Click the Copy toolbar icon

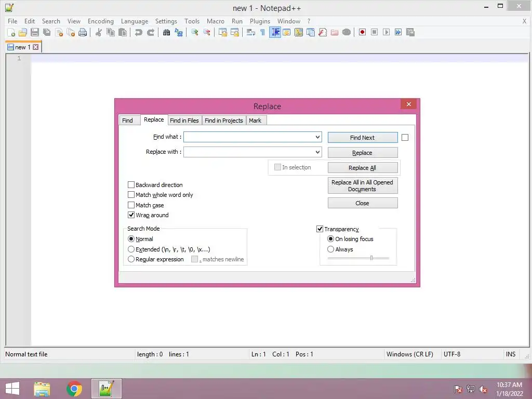coord(111,32)
